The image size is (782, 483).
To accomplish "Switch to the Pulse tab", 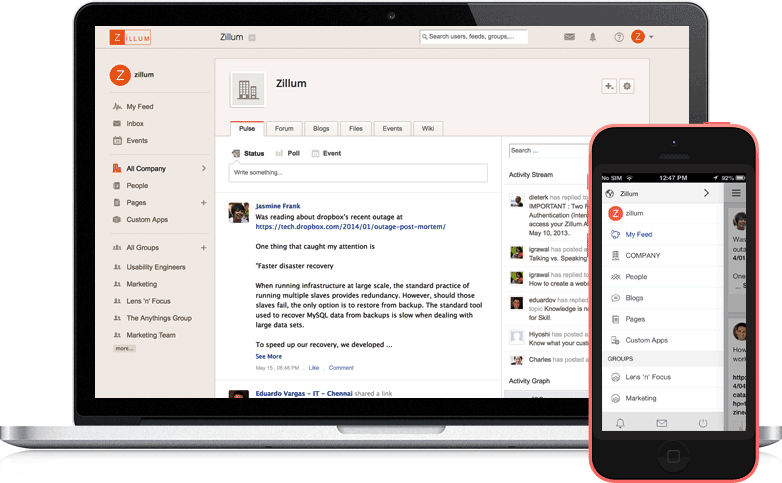I will pos(247,128).
